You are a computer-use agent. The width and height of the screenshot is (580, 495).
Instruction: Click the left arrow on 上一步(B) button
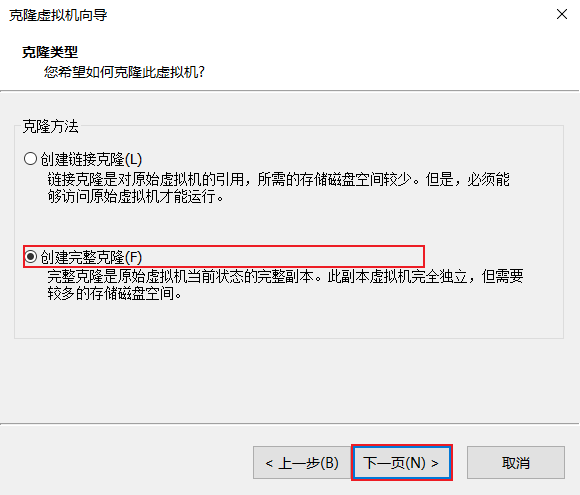[x=269, y=463]
